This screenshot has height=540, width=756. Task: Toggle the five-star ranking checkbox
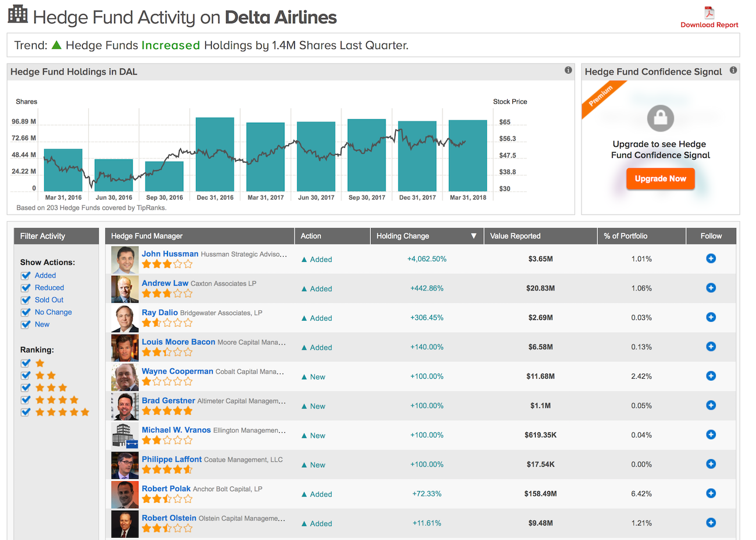26,412
